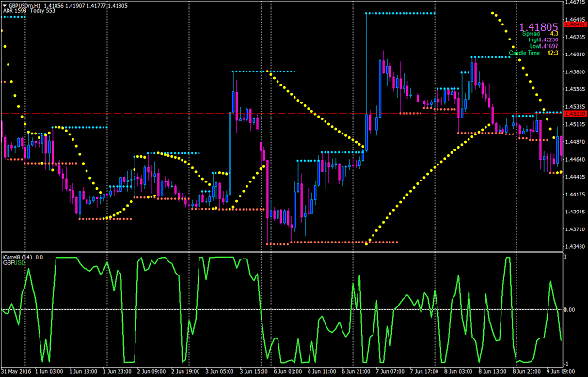Click the 6 Jun 21:00 time label
588x377 pixels.
(356, 371)
